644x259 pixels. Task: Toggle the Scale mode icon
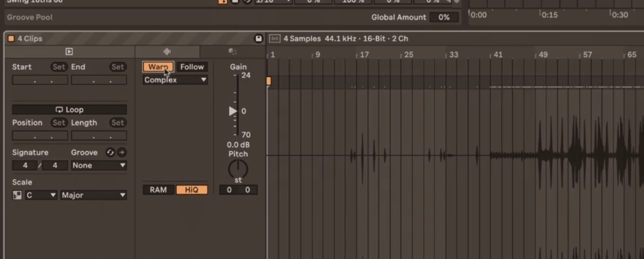[x=17, y=196]
